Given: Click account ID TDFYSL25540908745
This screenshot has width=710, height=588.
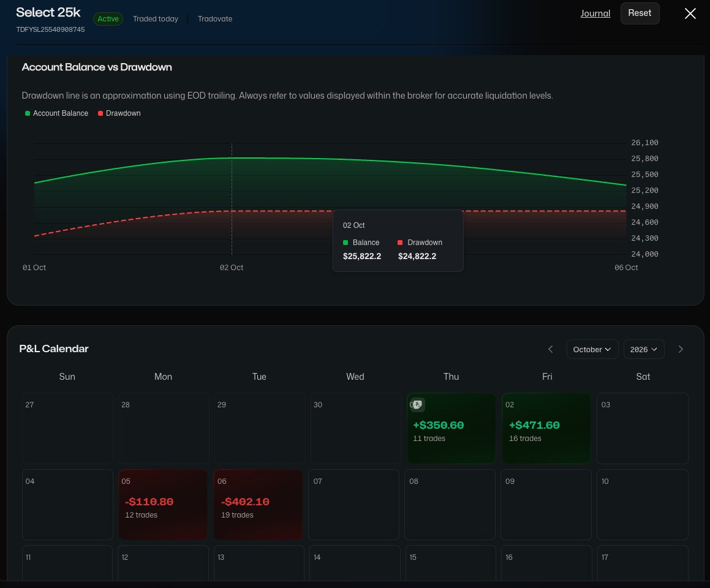Looking at the screenshot, I should pyautogui.click(x=50, y=29).
